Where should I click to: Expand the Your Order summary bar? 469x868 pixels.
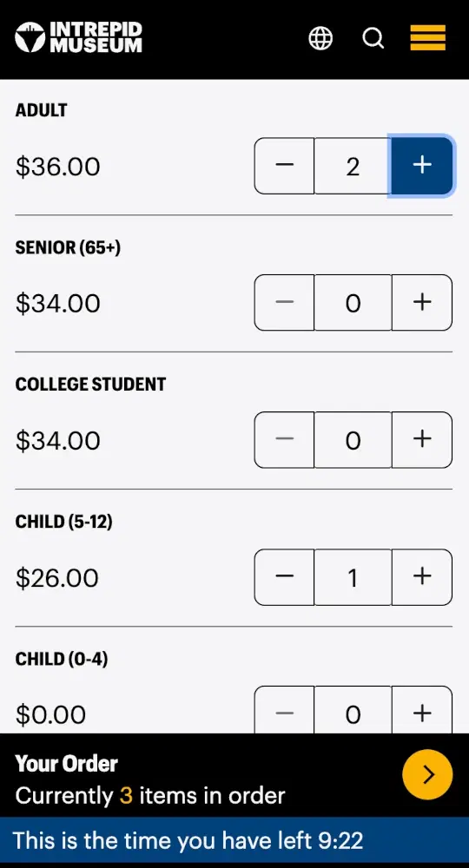coord(234,775)
